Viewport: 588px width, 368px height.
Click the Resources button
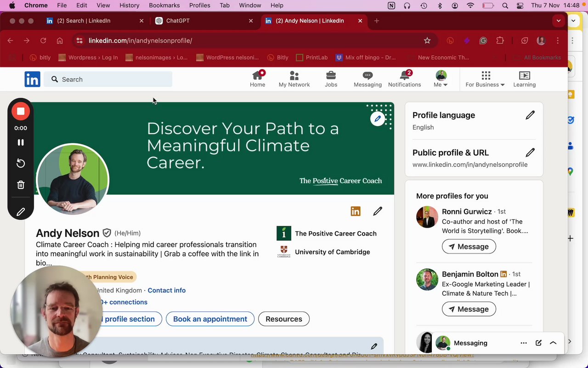click(x=284, y=319)
